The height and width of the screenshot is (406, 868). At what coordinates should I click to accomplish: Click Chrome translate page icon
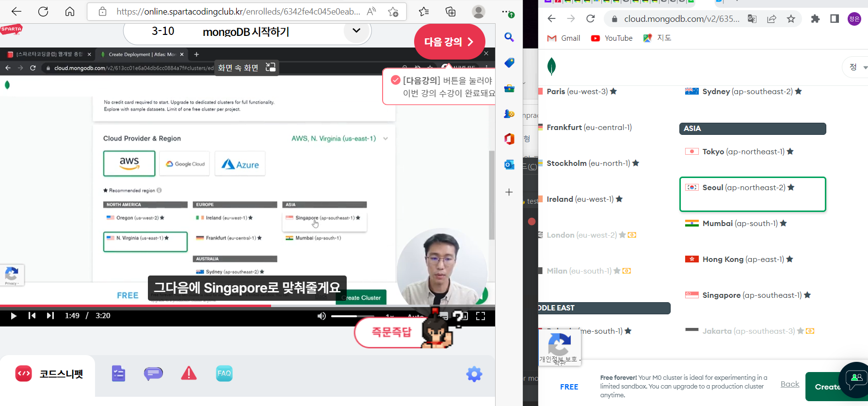(752, 19)
